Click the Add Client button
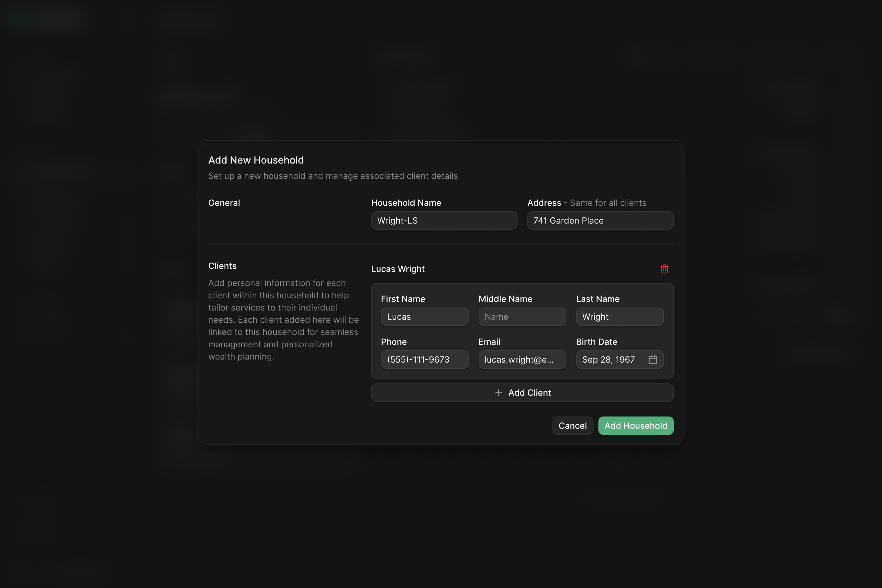 click(x=522, y=393)
